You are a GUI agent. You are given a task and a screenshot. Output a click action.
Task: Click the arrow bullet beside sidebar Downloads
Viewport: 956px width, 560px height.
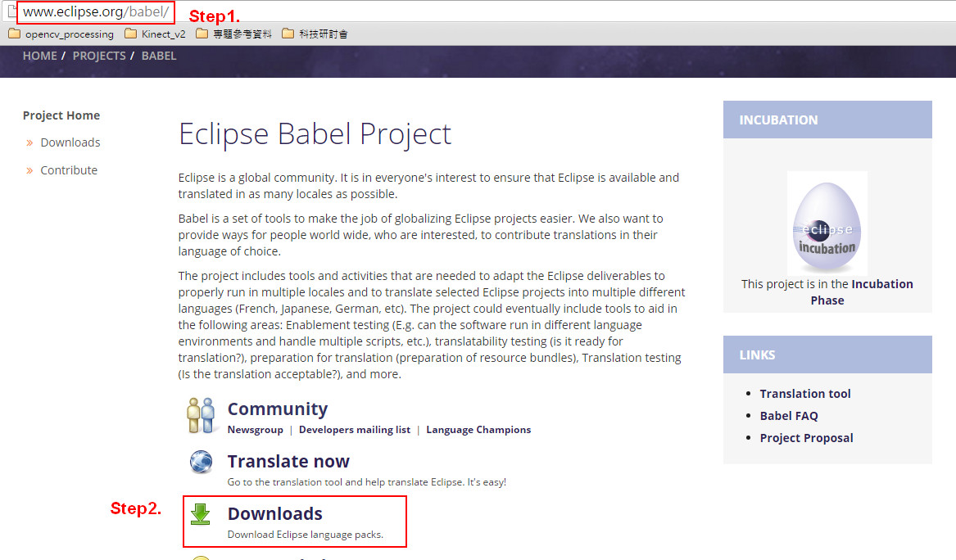coord(29,142)
